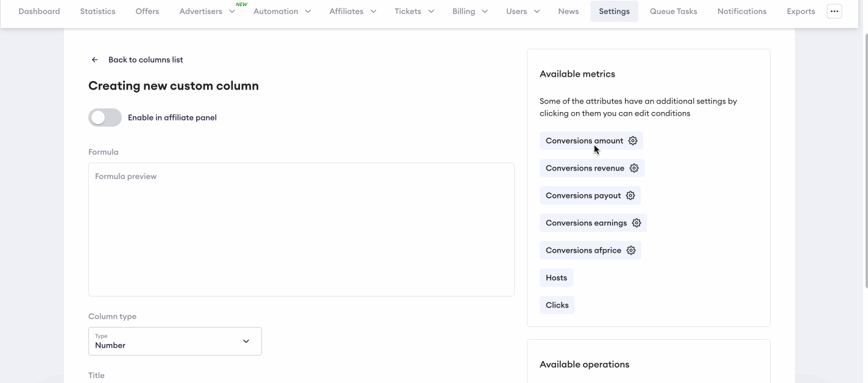The width and height of the screenshot is (868, 383).
Task: Add the Hosts metric
Action: (556, 278)
